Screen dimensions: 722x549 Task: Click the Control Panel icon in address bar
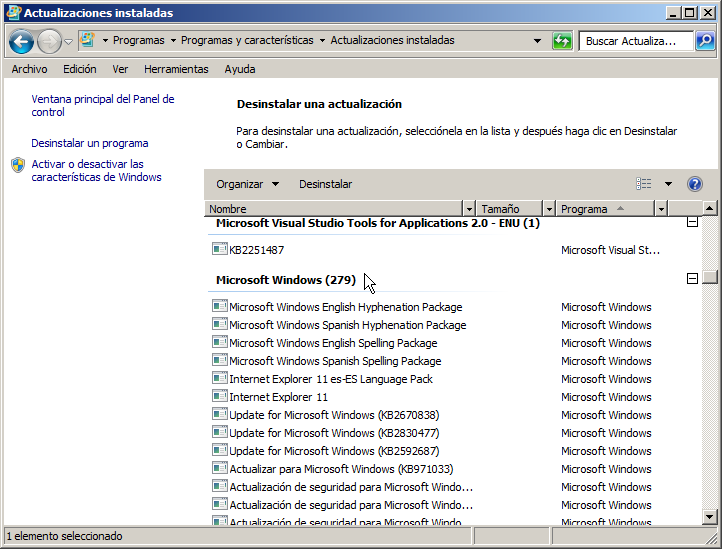point(87,40)
